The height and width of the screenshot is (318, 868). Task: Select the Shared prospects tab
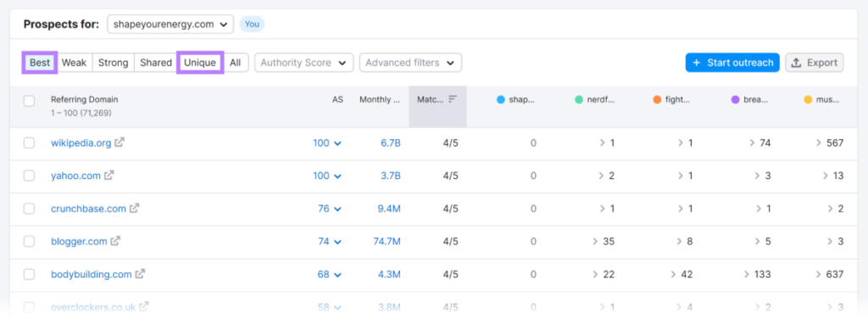(156, 63)
